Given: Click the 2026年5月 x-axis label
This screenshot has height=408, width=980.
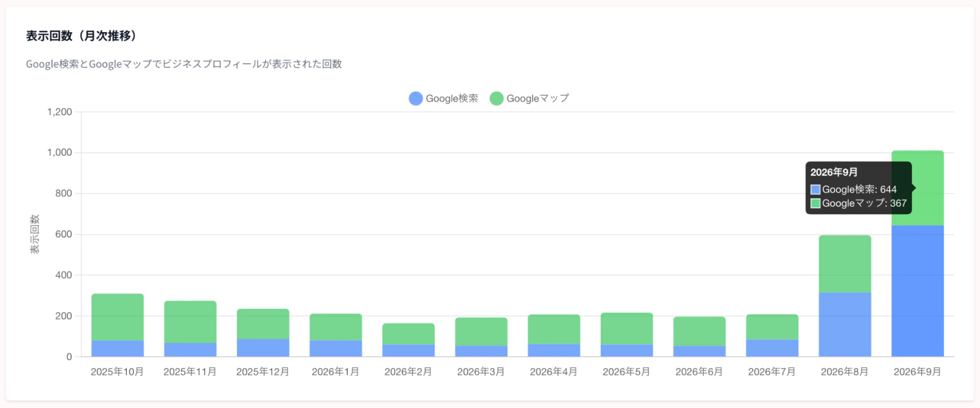Looking at the screenshot, I should tap(627, 372).
